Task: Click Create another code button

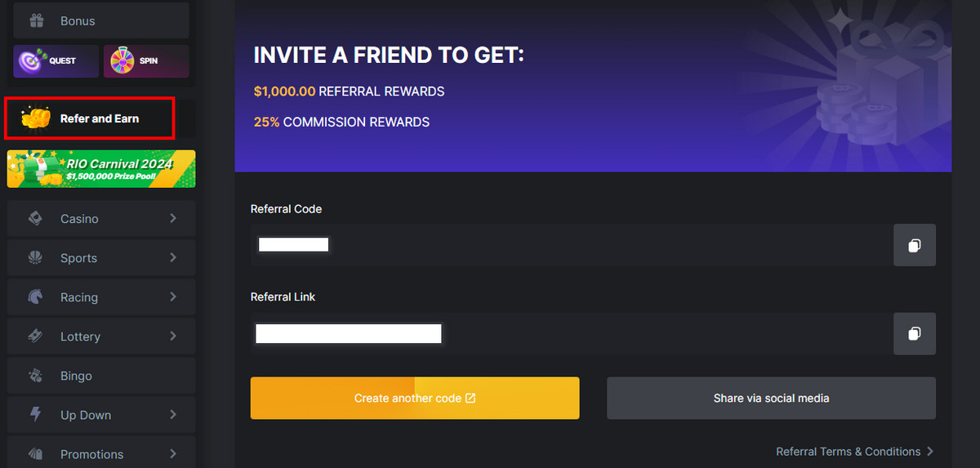Action: click(x=414, y=398)
